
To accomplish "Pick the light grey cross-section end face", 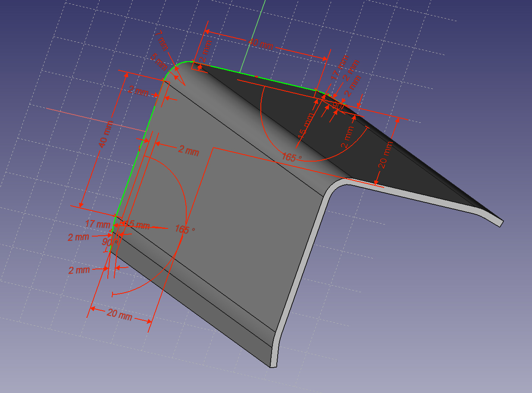I will click(x=302, y=276).
